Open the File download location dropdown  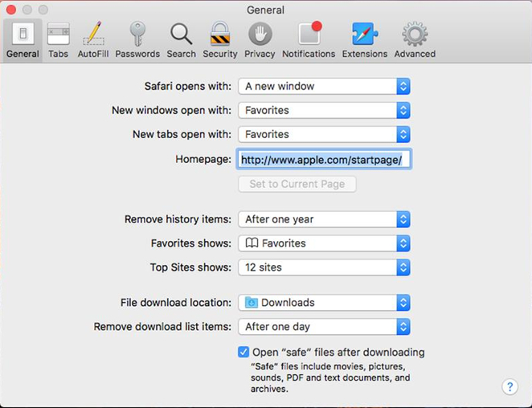pyautogui.click(x=324, y=303)
